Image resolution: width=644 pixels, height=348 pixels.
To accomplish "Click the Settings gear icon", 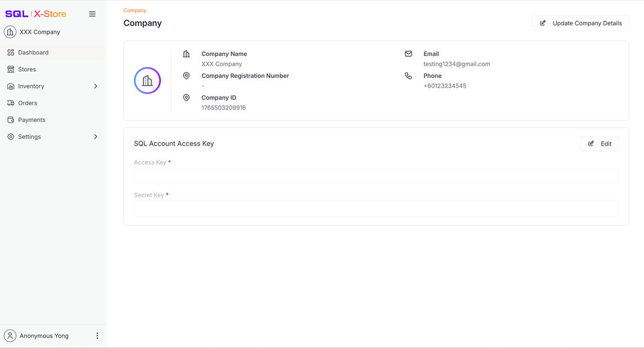I will 11,137.
